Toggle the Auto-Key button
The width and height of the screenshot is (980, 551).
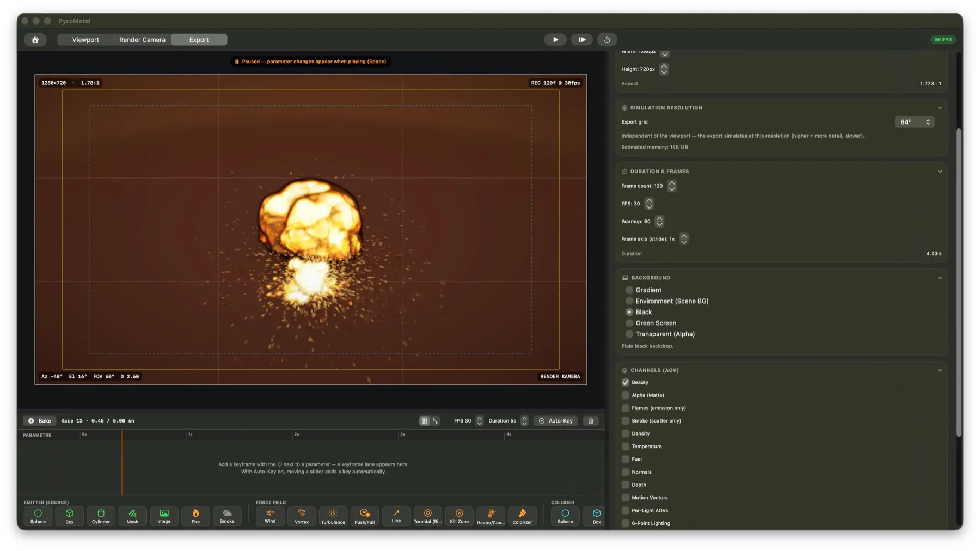pos(555,421)
